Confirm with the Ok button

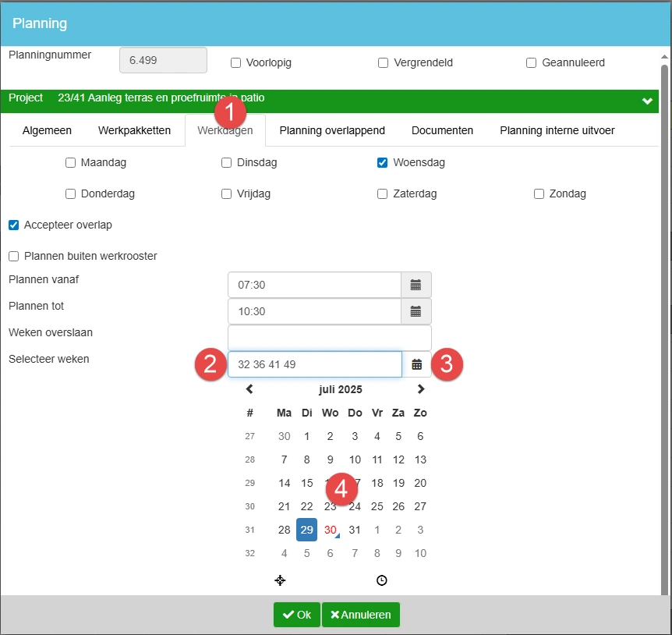[x=296, y=615]
